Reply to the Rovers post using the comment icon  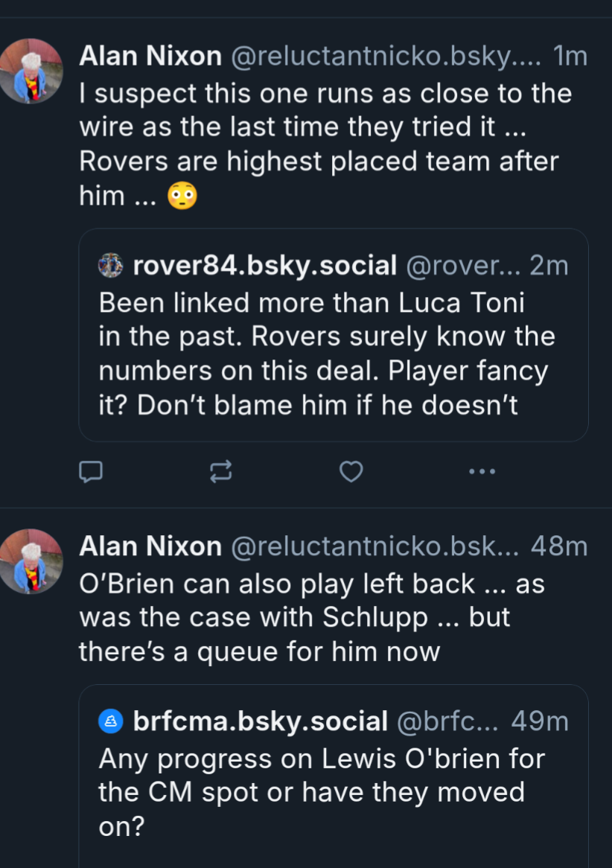click(x=90, y=471)
